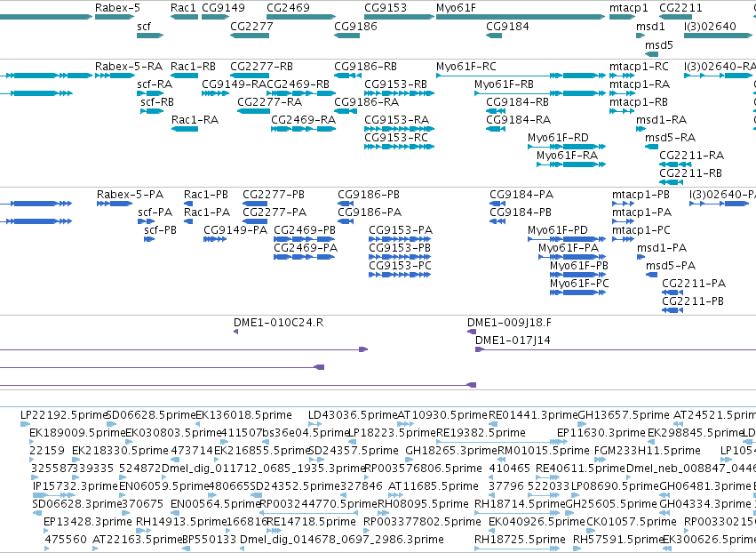Select the RE14718.5prime EST label
This screenshot has height=553, width=756.
click(x=311, y=522)
